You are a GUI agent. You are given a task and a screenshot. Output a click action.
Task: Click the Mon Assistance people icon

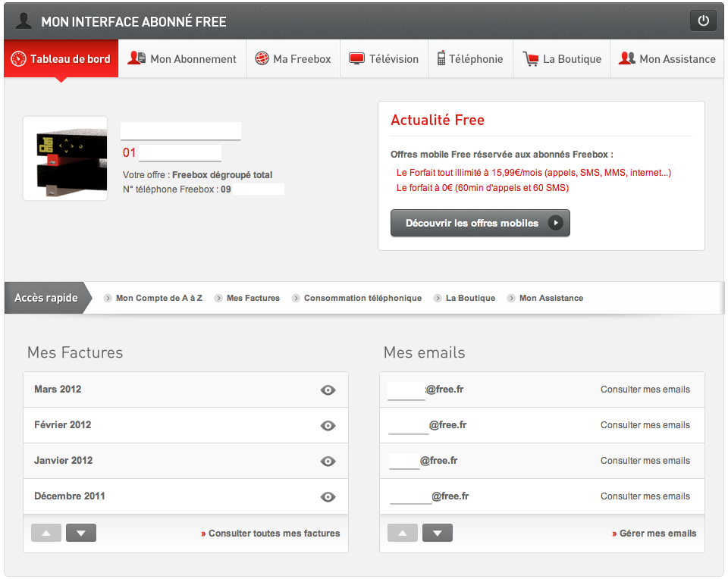coord(627,58)
